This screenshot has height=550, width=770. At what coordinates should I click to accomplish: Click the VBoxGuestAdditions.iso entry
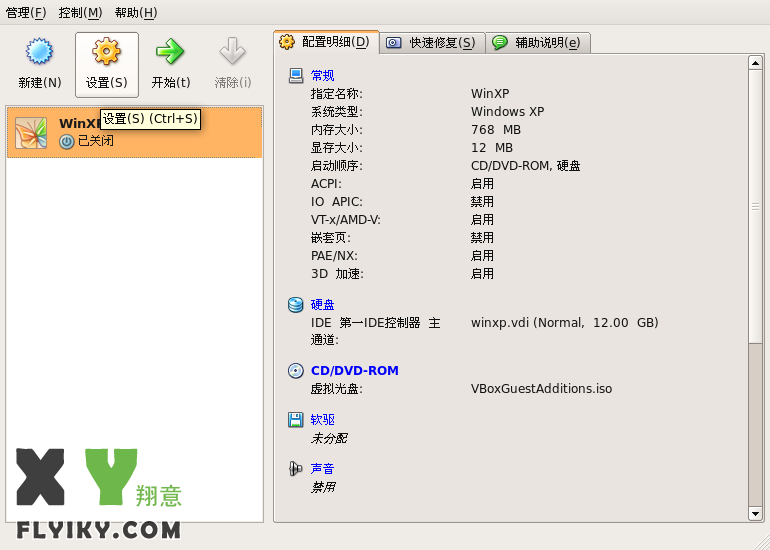541,388
